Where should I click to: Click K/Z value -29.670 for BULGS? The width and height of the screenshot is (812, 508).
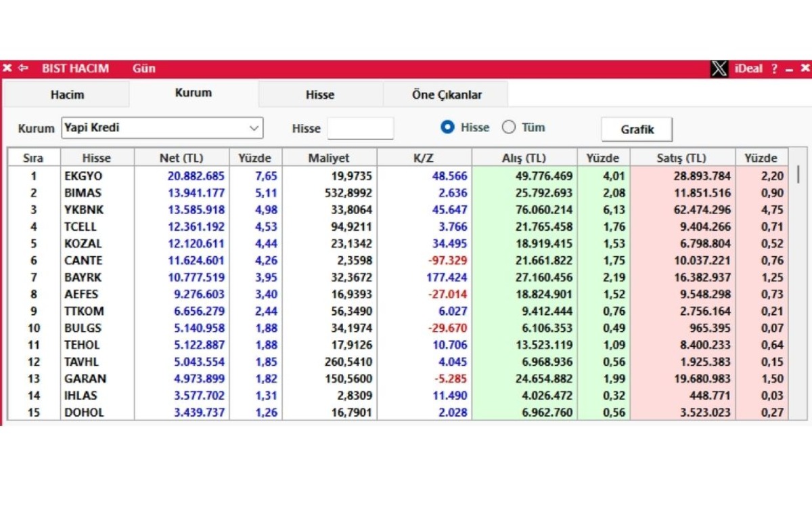(447, 329)
